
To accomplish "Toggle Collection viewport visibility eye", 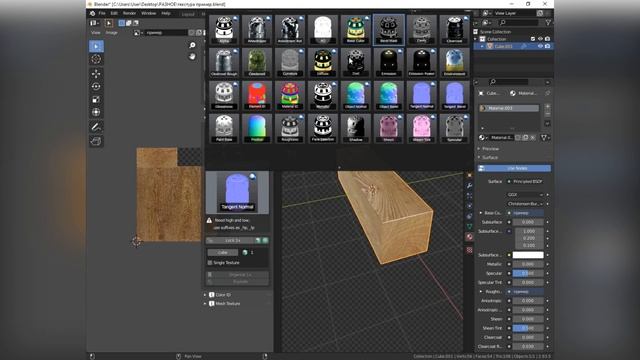I will pos(540,39).
